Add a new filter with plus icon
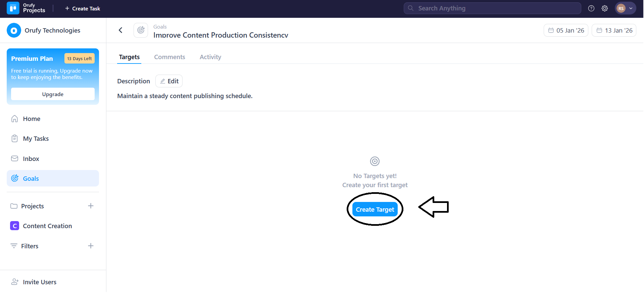Screen dimensions: 644x293 coord(91,246)
